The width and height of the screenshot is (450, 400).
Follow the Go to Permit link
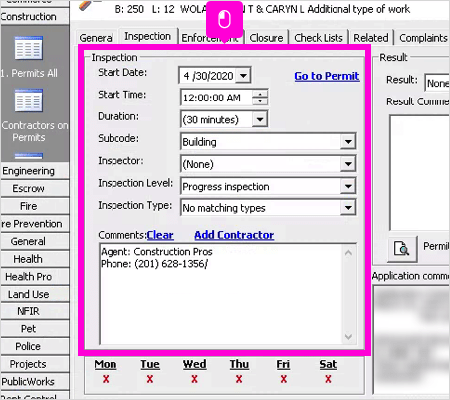[x=327, y=76]
